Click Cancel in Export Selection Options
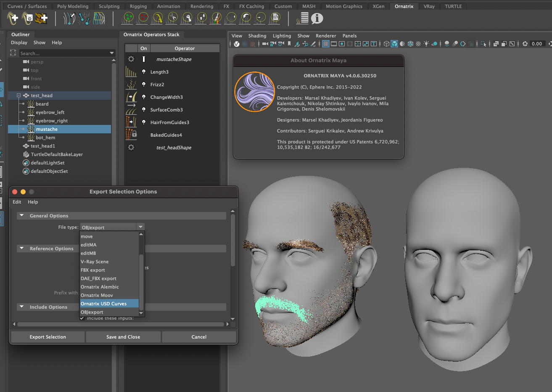Screen dimensions: 552x392 [199, 337]
